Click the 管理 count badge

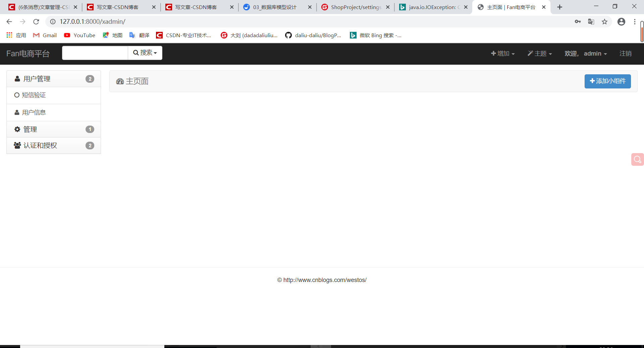click(90, 129)
